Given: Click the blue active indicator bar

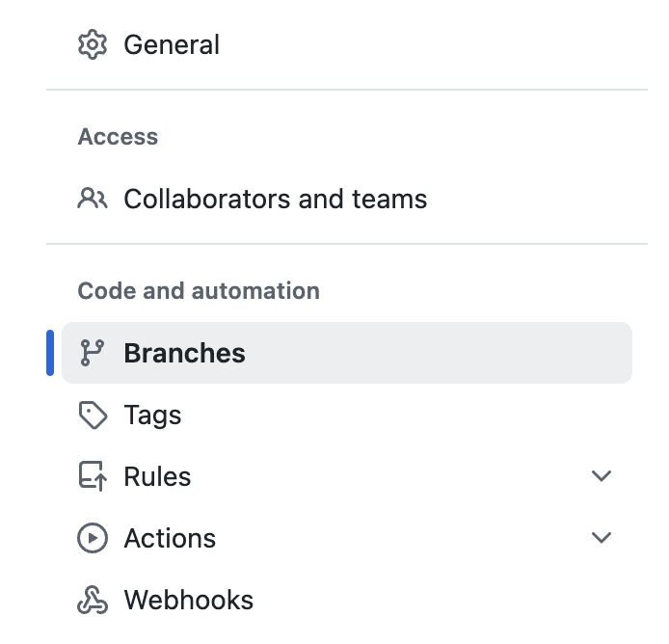Looking at the screenshot, I should pyautogui.click(x=50, y=353).
